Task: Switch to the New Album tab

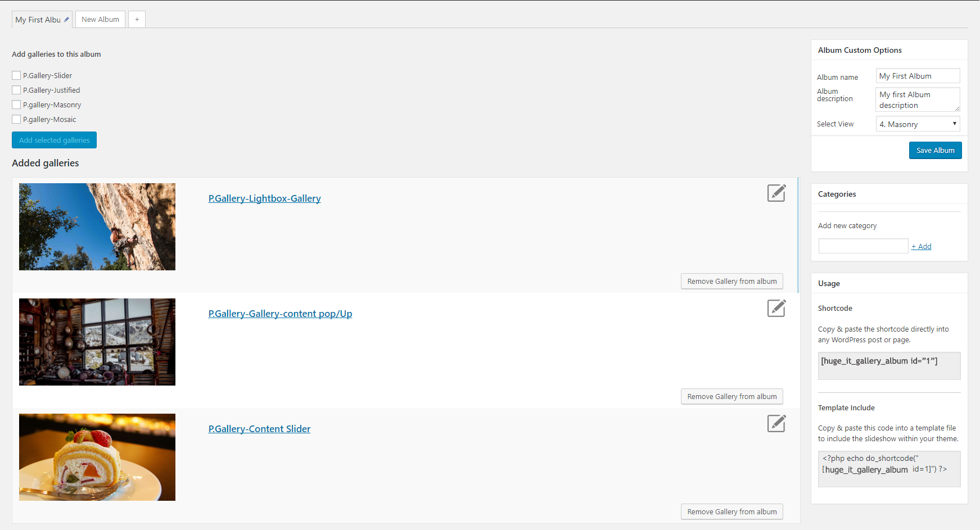Action: click(100, 20)
